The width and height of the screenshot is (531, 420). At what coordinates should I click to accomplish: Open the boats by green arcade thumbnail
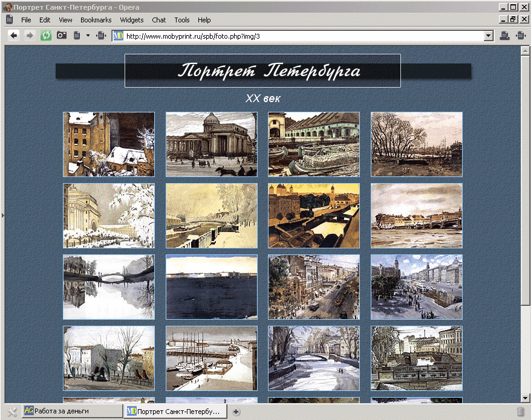click(x=314, y=144)
